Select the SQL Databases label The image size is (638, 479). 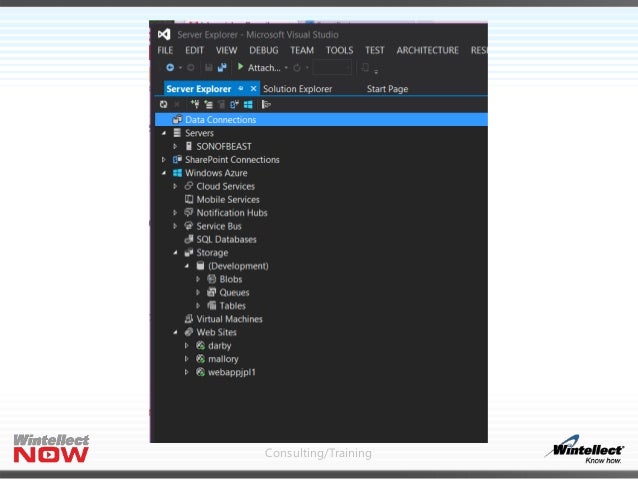[x=226, y=239]
